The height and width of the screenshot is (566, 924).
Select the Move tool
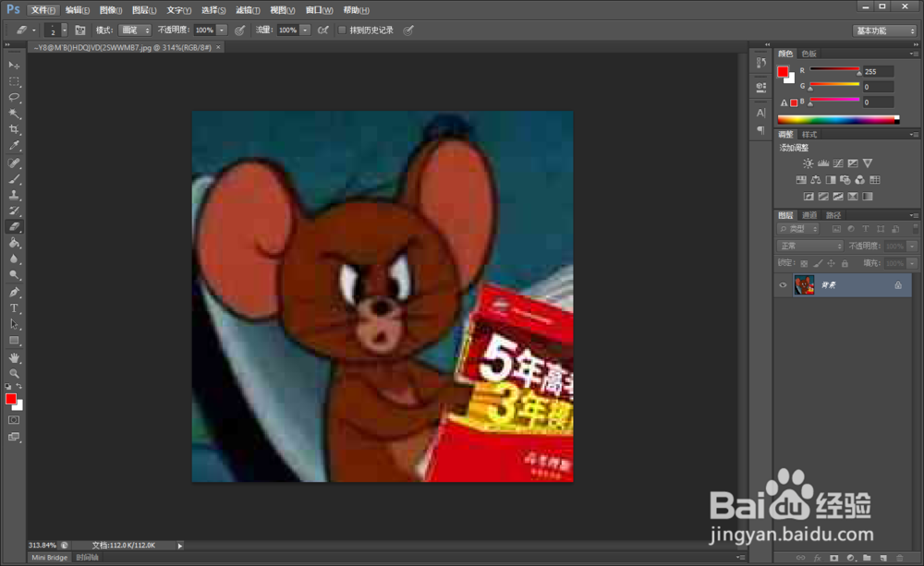coord(14,65)
